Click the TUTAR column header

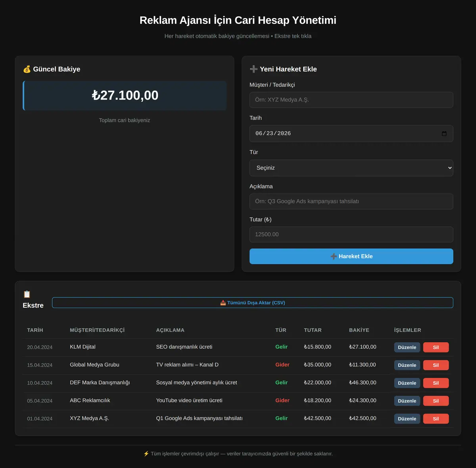[x=313, y=330]
